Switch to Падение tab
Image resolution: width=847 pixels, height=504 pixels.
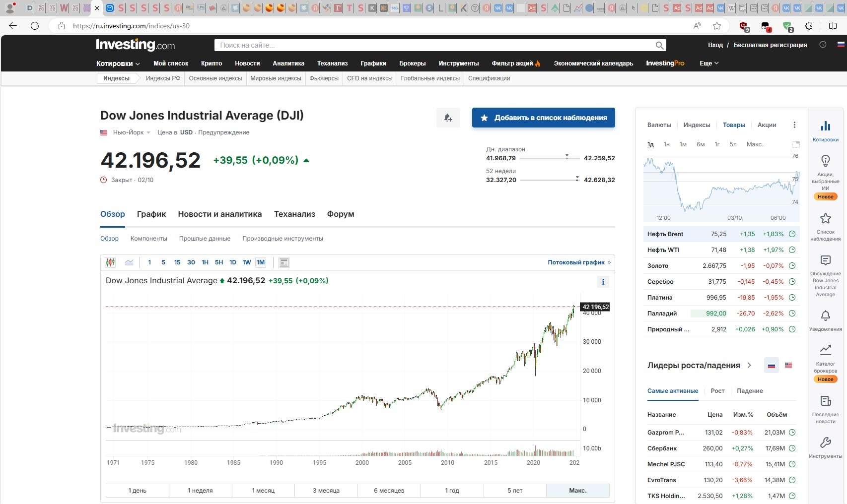(750, 391)
